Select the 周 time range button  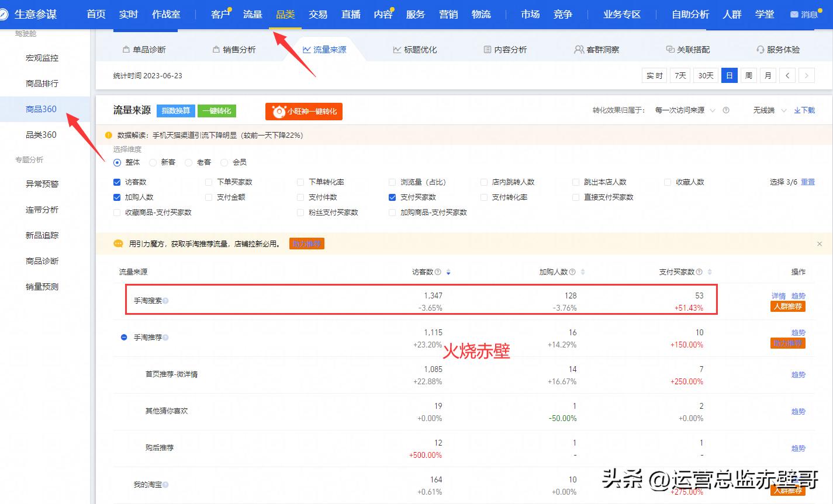(749, 75)
